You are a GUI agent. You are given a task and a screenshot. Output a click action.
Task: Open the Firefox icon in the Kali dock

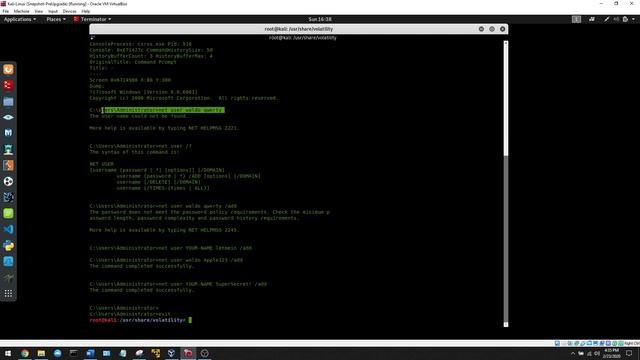8,69
